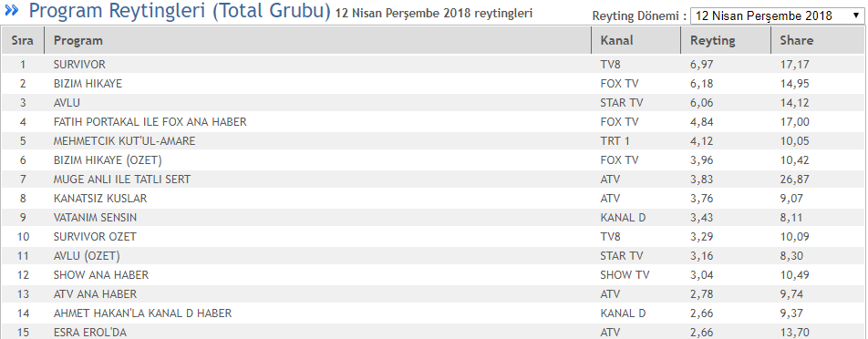Click MEHMETCIK KUT'UL-AMARE program row
This screenshot has width=868, height=339.
click(x=434, y=141)
